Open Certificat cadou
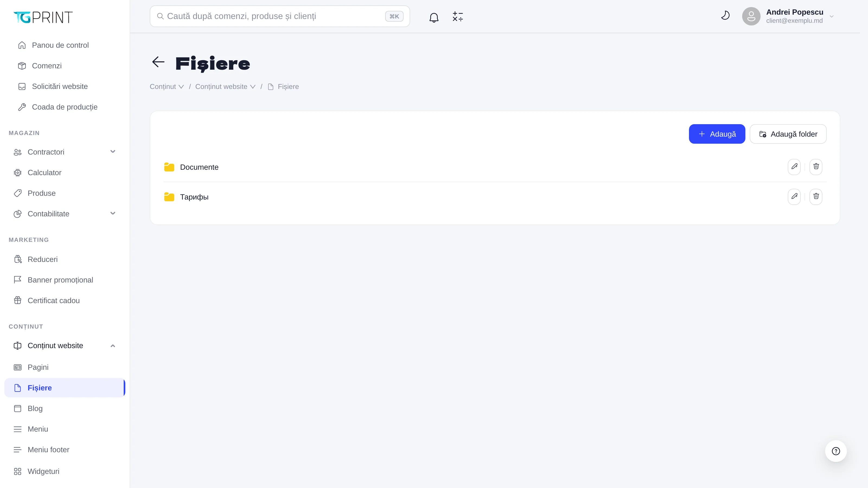The height and width of the screenshot is (488, 868). (65, 300)
